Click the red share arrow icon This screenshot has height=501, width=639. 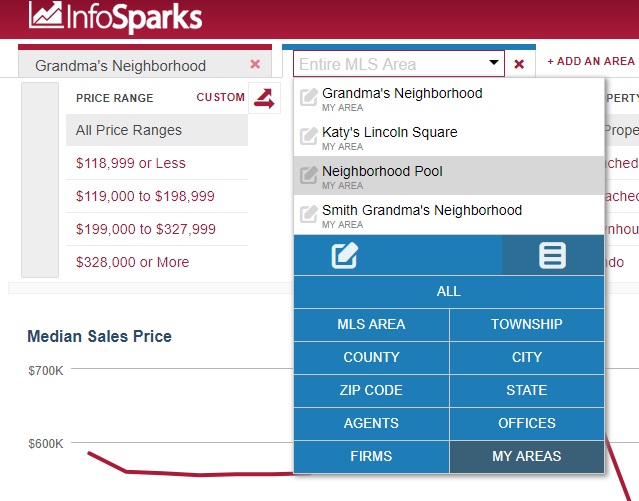264,98
